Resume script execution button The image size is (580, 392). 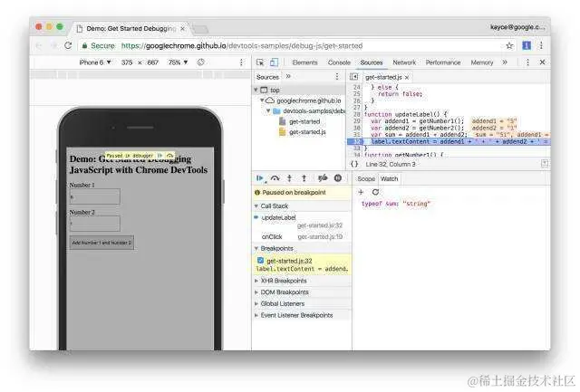click(x=260, y=178)
